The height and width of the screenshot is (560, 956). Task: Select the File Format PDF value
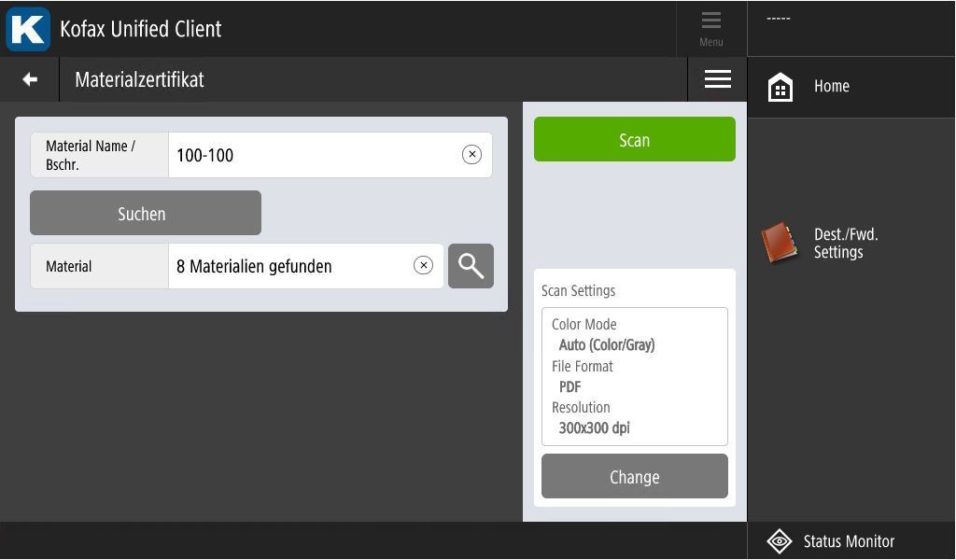pos(570,387)
